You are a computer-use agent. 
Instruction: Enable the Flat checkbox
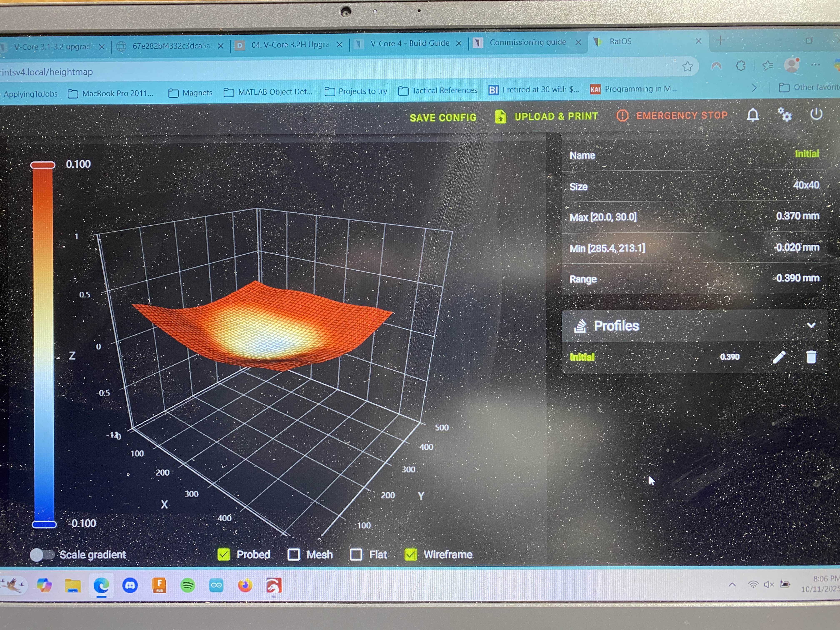(x=356, y=554)
